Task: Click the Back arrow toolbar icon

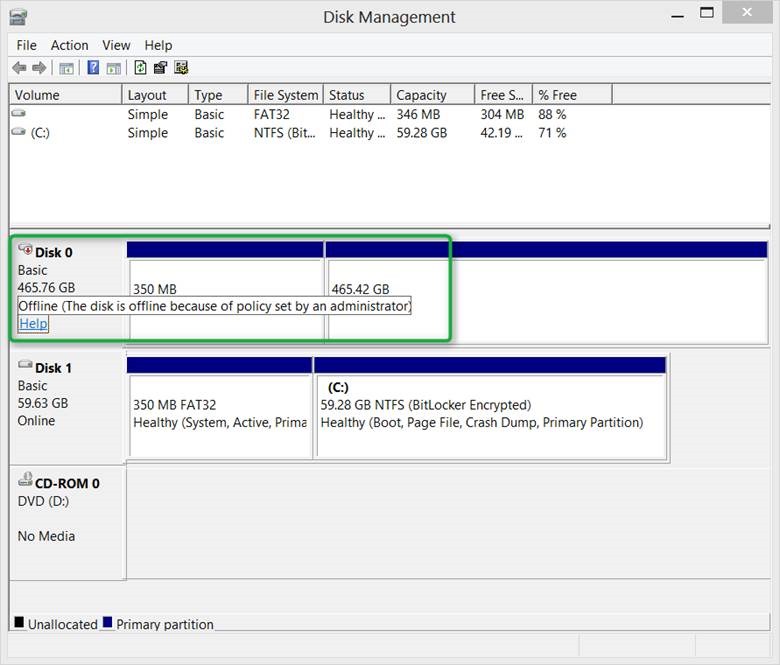Action: (19, 68)
